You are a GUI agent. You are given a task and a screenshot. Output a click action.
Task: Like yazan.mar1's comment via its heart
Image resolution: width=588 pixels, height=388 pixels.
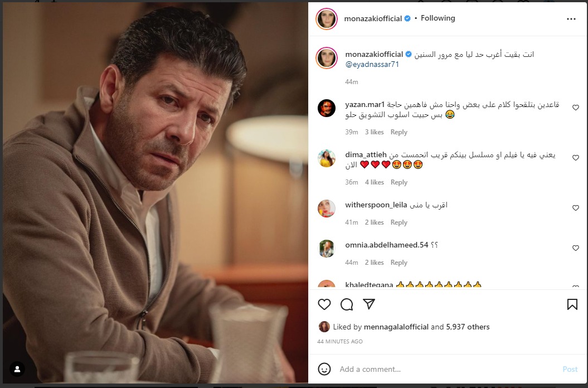tap(575, 107)
